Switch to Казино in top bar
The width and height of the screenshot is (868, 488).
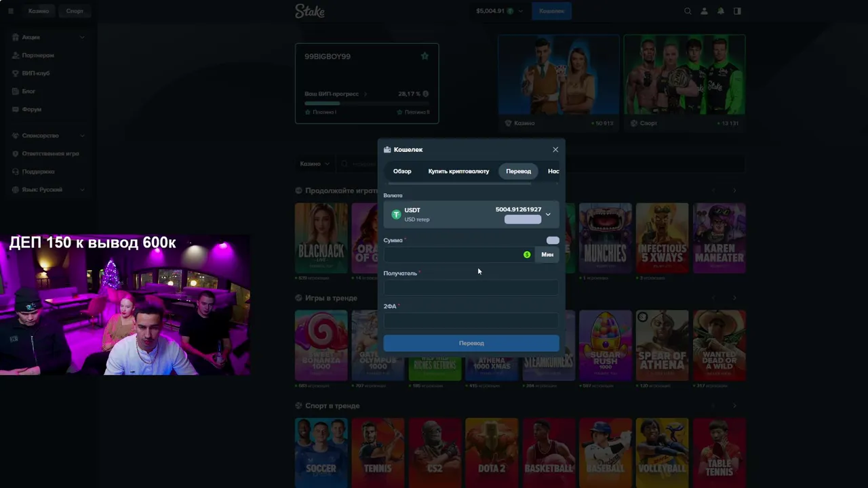click(39, 11)
